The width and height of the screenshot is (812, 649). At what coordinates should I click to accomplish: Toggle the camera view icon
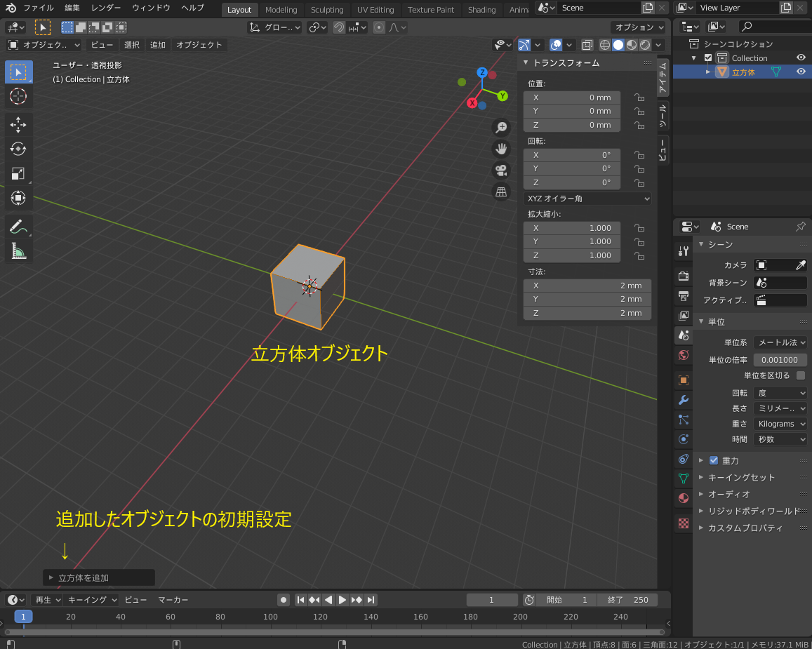click(x=501, y=170)
